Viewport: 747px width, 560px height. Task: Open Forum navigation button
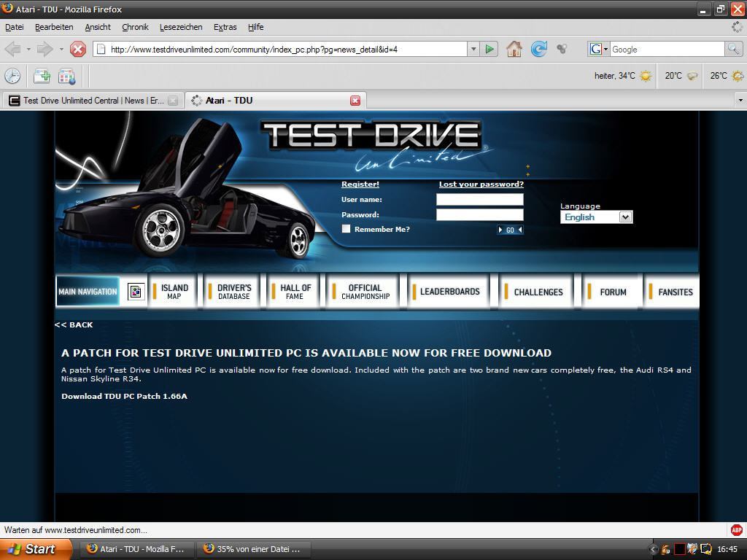(612, 292)
